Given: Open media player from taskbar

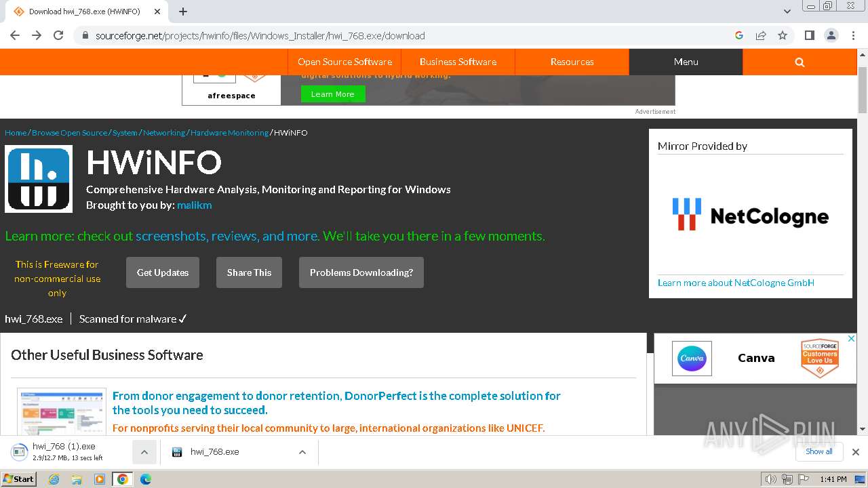Looking at the screenshot, I should pos(100,479).
